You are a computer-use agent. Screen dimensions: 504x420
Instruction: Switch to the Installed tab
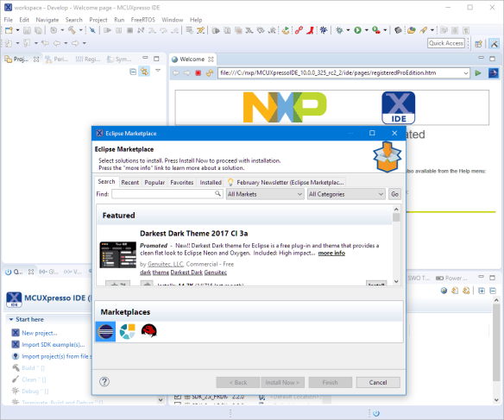tap(211, 182)
